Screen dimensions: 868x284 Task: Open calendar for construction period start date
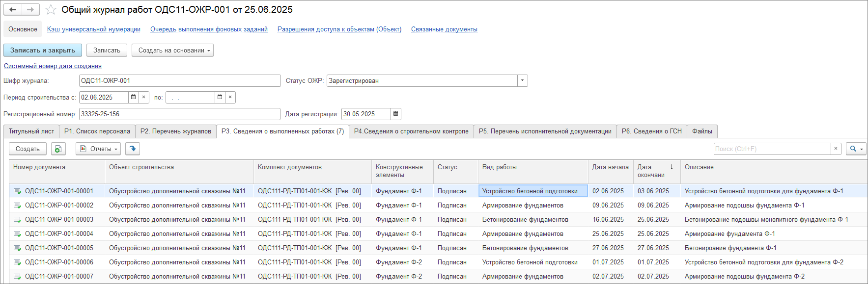pyautogui.click(x=133, y=97)
